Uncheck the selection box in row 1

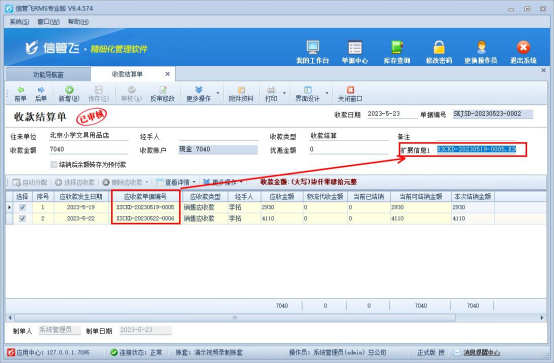22,207
